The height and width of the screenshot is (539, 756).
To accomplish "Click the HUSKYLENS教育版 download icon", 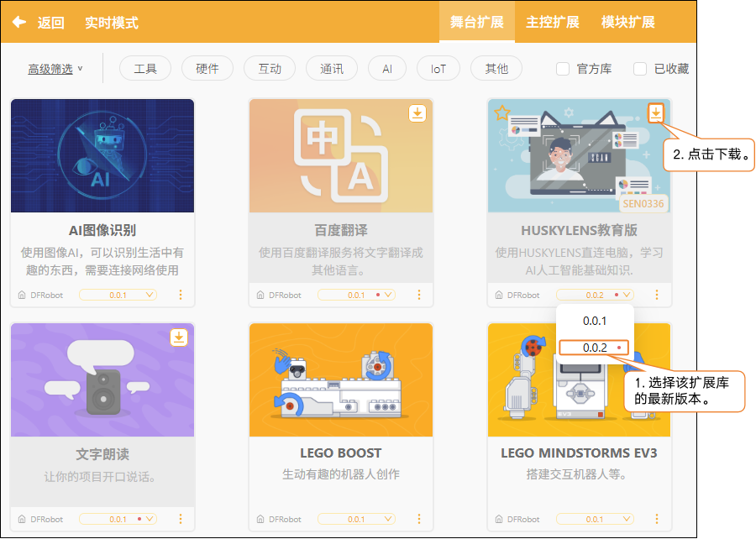I will pyautogui.click(x=655, y=113).
